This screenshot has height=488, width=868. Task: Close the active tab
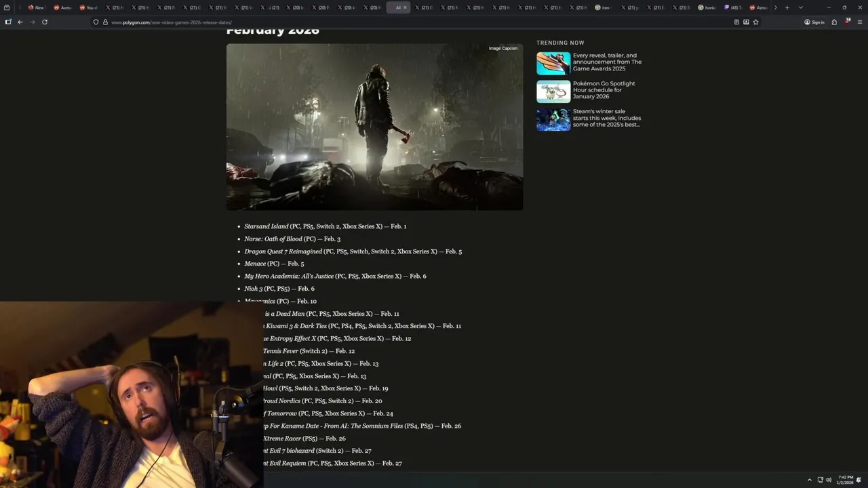[x=405, y=7]
